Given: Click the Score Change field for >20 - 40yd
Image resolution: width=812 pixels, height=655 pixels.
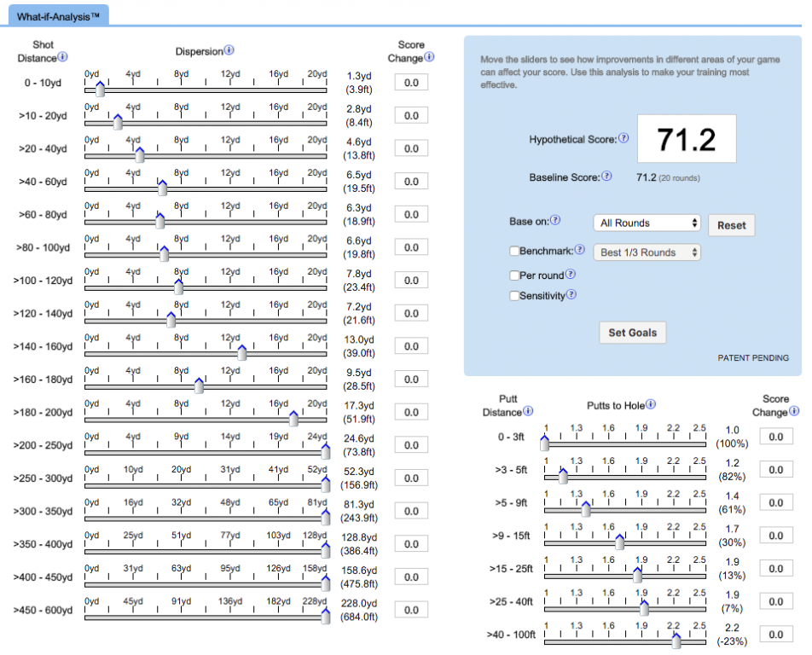Looking at the screenshot, I should tap(411, 148).
